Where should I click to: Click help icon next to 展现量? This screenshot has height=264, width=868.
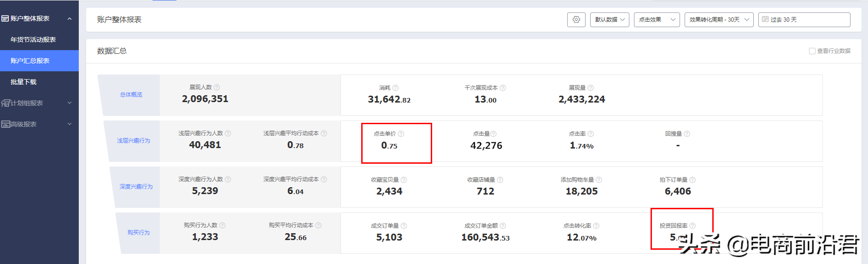[591, 88]
